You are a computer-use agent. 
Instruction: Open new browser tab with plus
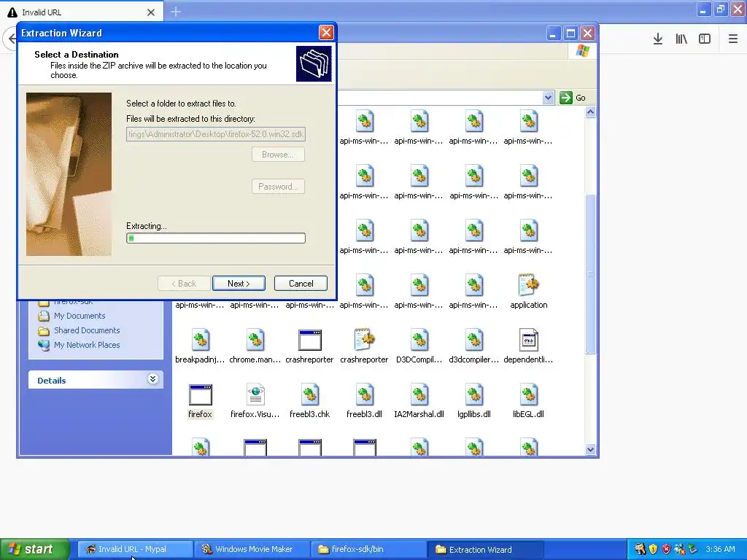(x=176, y=12)
